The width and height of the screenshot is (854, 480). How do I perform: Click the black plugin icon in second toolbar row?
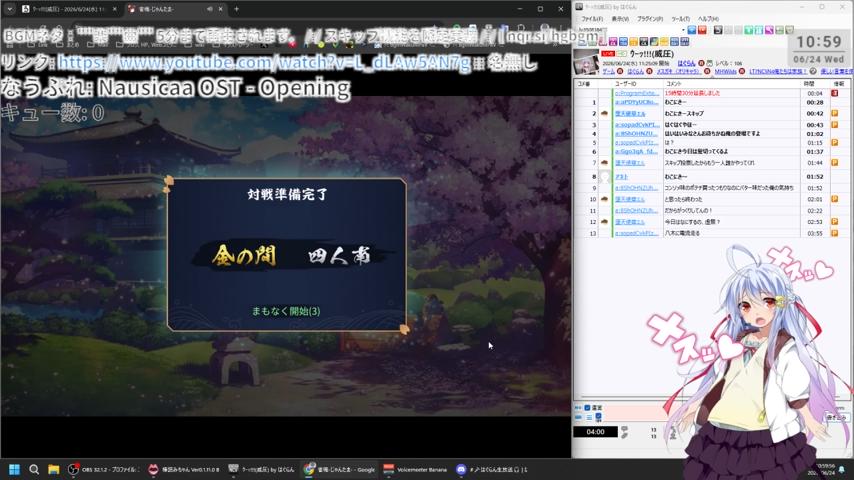(644, 41)
